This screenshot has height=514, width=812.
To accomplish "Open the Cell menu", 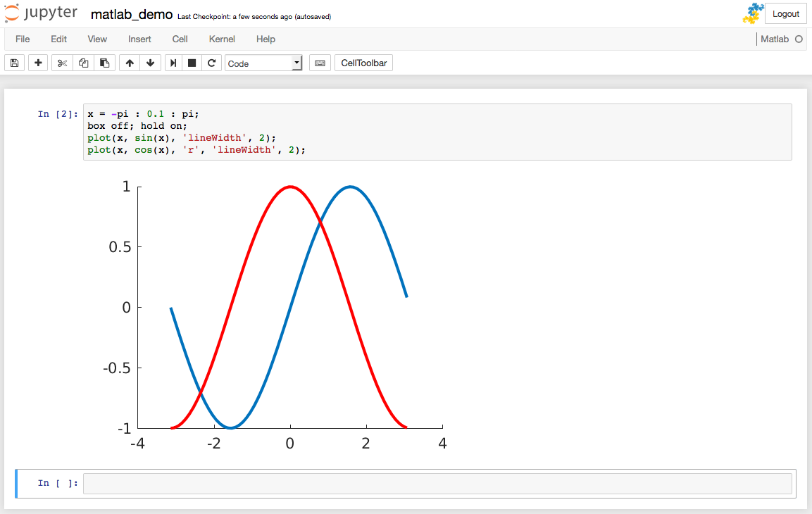I will [x=180, y=39].
